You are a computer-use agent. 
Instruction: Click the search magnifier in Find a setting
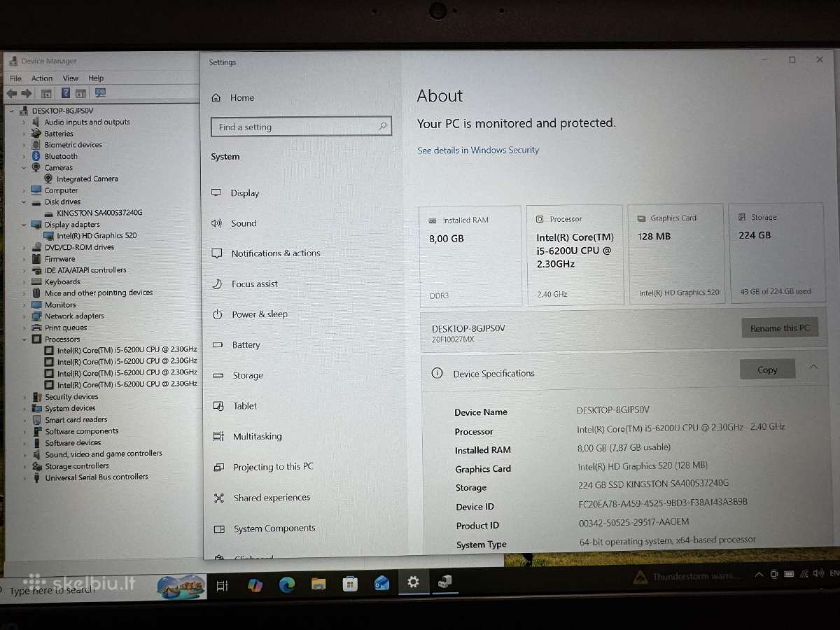pos(383,127)
